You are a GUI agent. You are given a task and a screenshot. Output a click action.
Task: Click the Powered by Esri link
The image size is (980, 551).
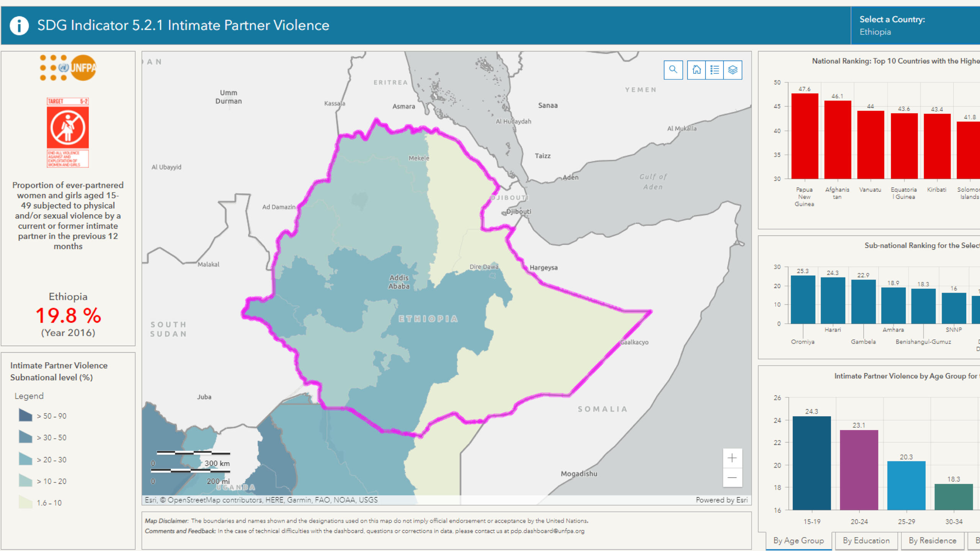tap(722, 500)
